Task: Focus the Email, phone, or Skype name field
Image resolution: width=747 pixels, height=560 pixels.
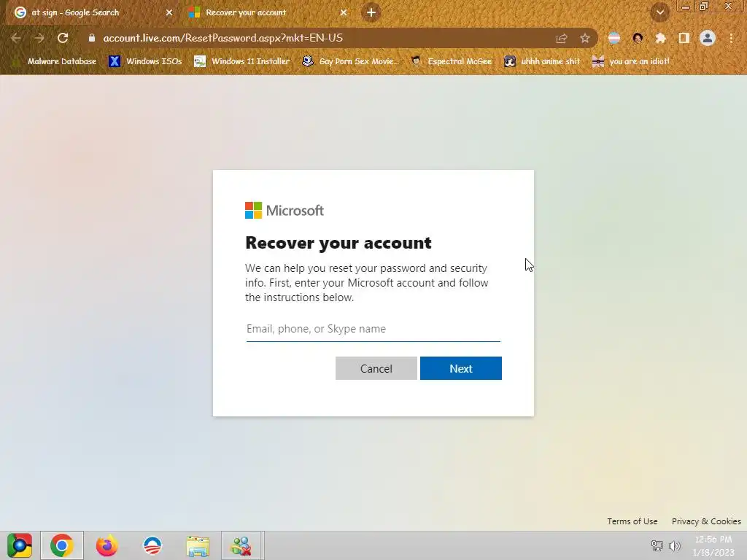Action: tap(373, 329)
